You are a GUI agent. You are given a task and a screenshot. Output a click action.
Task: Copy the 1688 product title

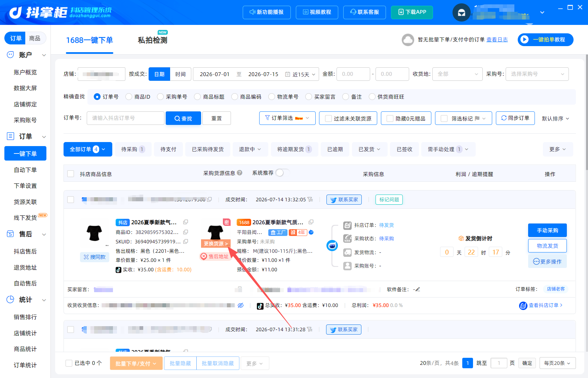(311, 222)
